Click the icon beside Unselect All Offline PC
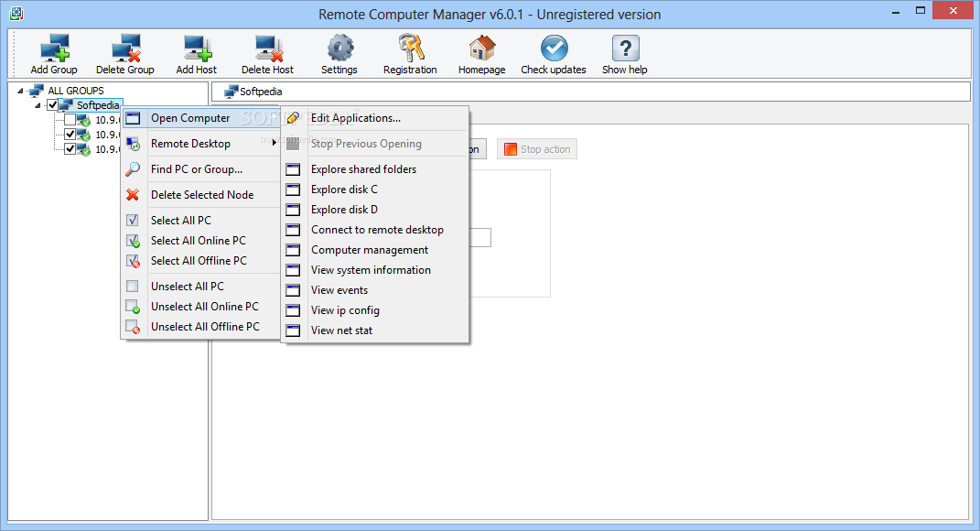The image size is (980, 531). click(x=133, y=327)
